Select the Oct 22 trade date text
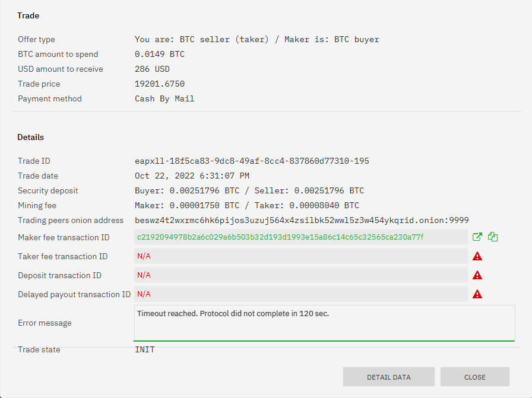This screenshot has width=532, height=398. coord(192,176)
